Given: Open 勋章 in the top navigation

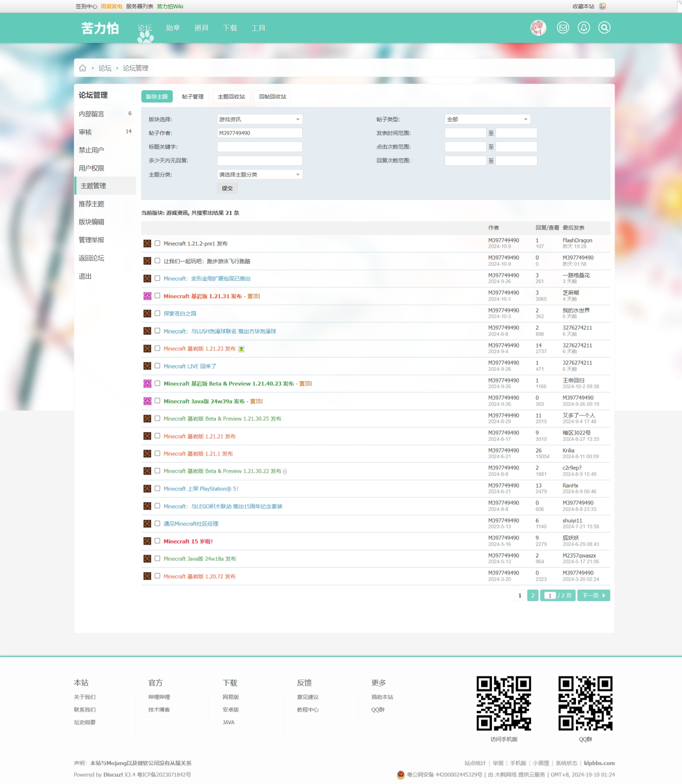Looking at the screenshot, I should point(173,28).
